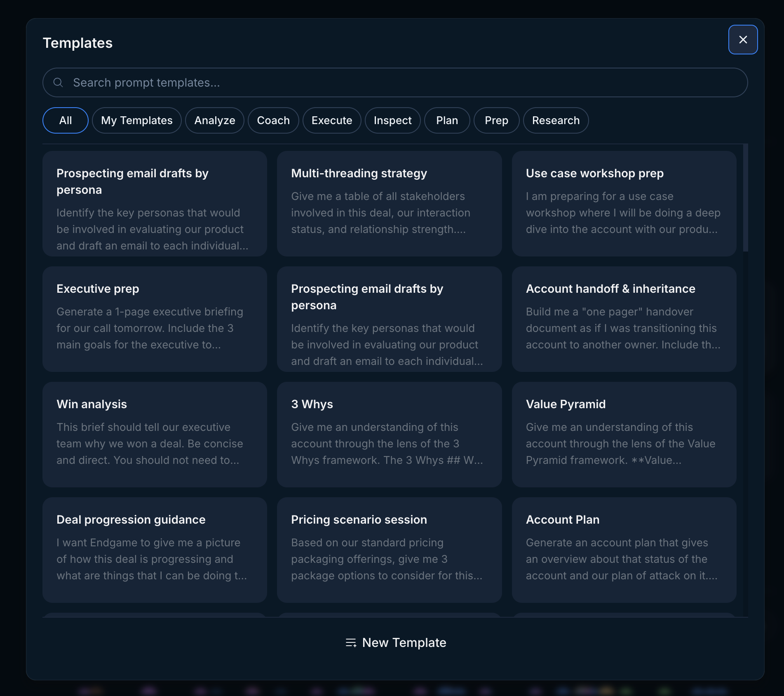
Task: Open the Execute category filter
Action: point(332,120)
